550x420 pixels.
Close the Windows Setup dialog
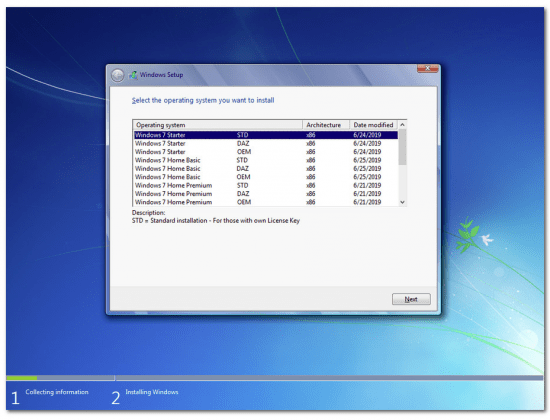427,68
